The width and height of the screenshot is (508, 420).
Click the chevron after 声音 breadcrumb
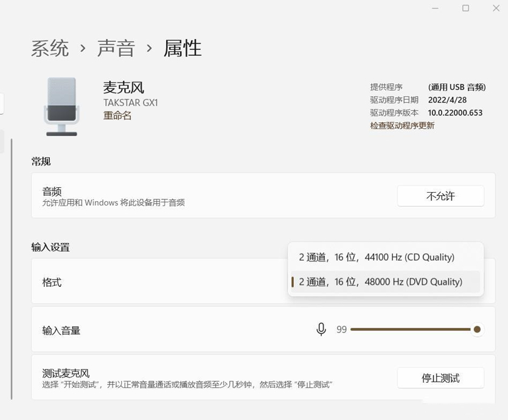tap(149, 49)
